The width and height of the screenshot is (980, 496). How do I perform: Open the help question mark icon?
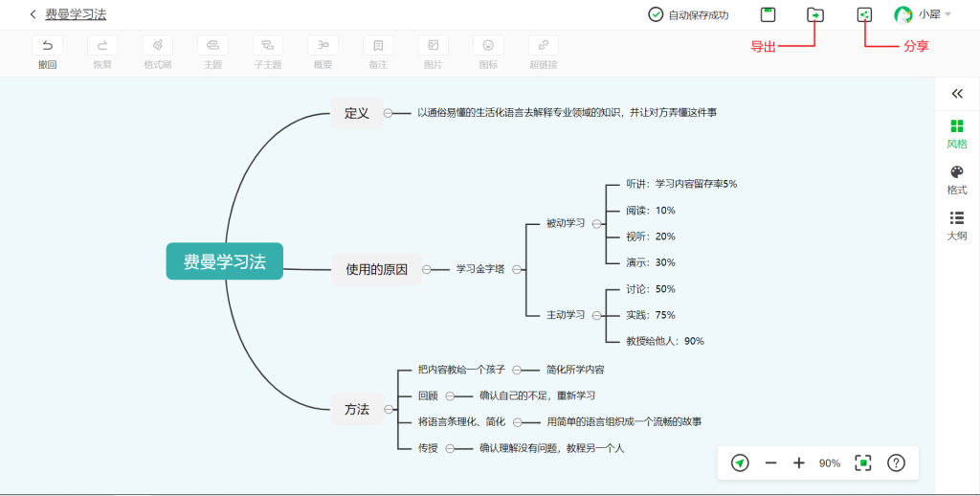pos(896,462)
